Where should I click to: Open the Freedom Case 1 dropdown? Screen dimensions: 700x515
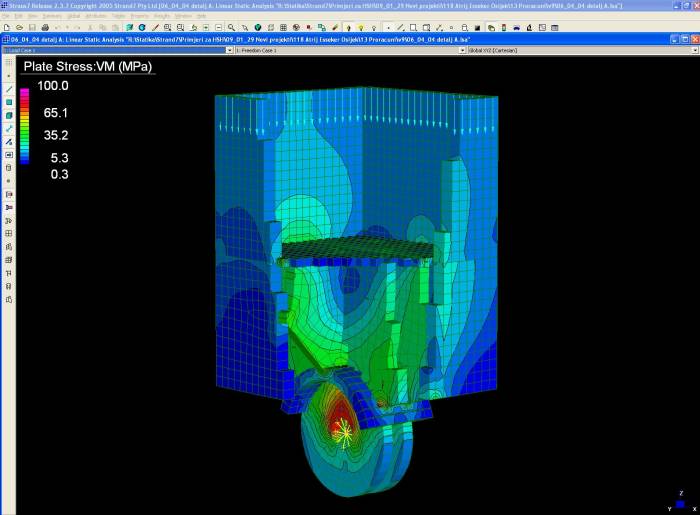point(348,48)
